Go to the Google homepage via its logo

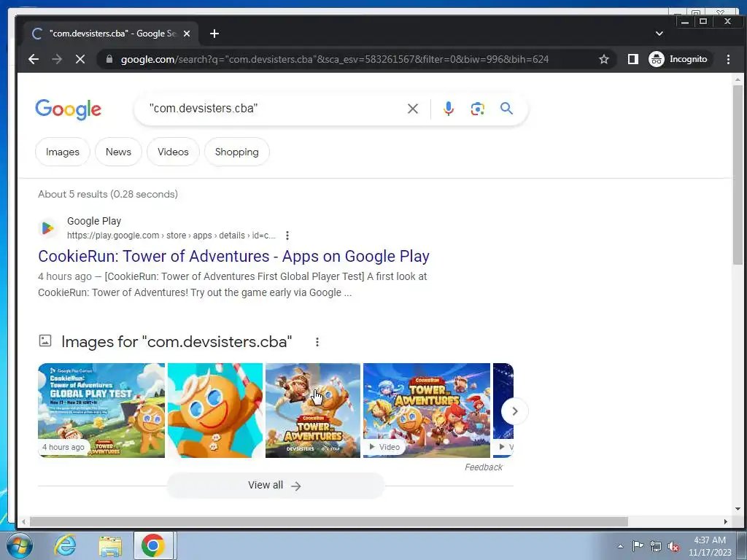click(x=68, y=109)
